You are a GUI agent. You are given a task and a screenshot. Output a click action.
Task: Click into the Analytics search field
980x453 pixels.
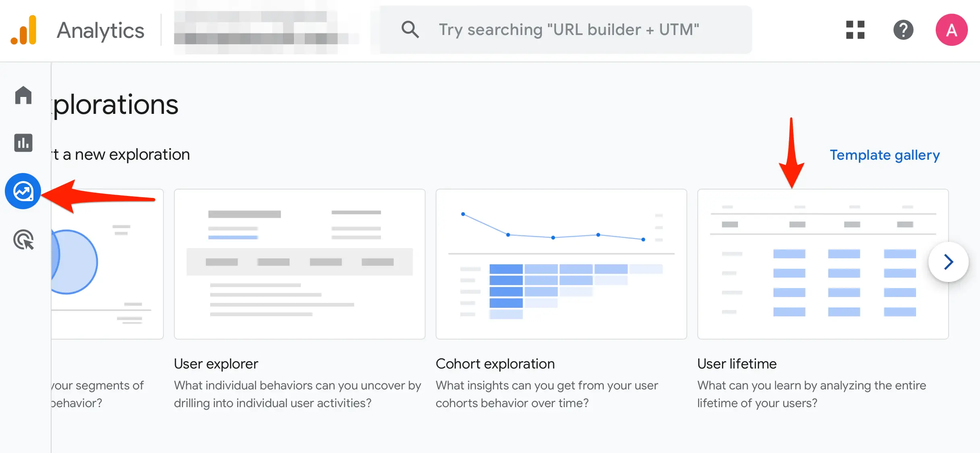click(x=568, y=30)
